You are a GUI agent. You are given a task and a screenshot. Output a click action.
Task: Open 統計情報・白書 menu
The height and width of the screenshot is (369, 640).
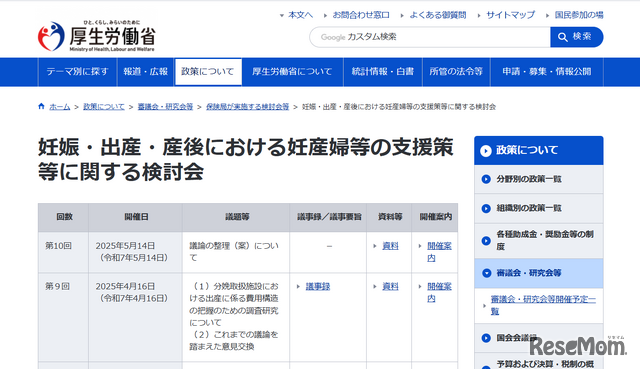point(383,72)
